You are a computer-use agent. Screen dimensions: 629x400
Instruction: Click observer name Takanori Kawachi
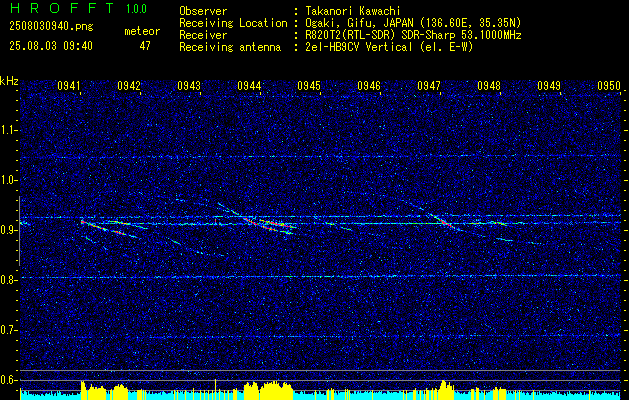(x=353, y=11)
